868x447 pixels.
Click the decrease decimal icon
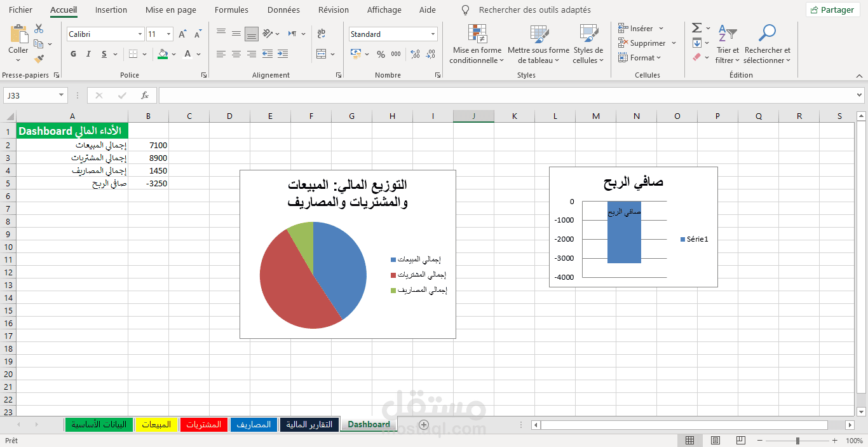[431, 54]
